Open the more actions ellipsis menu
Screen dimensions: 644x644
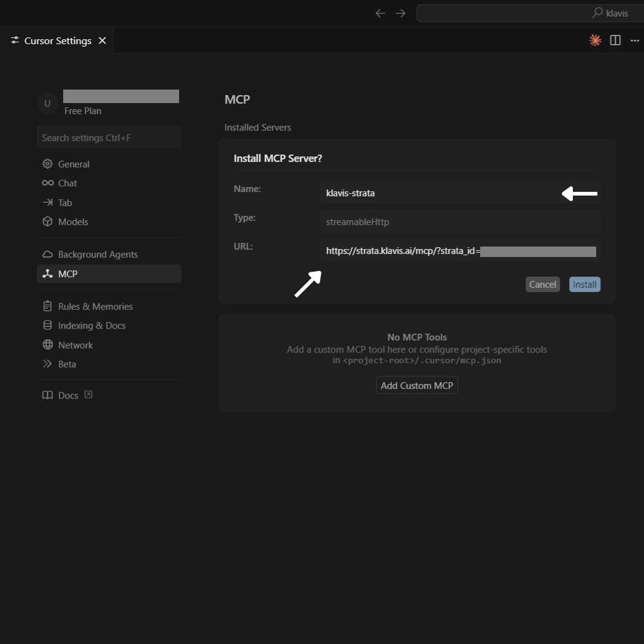[x=635, y=40]
